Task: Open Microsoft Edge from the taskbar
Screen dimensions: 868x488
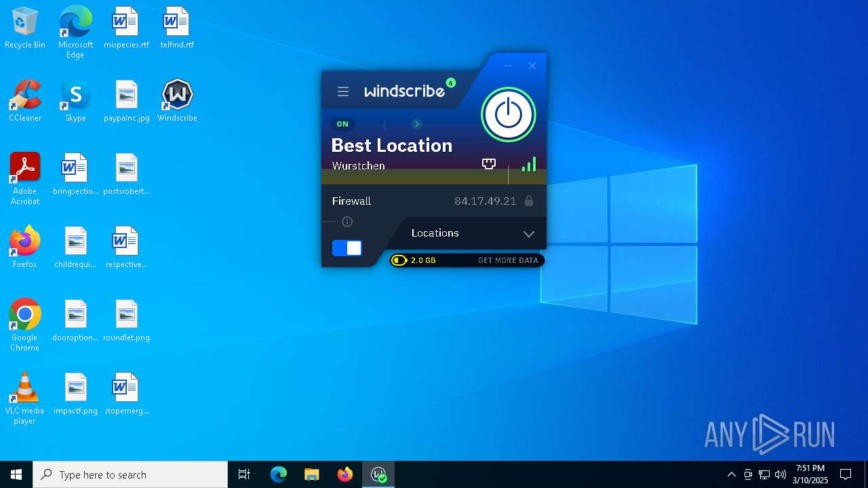Action: click(x=279, y=474)
